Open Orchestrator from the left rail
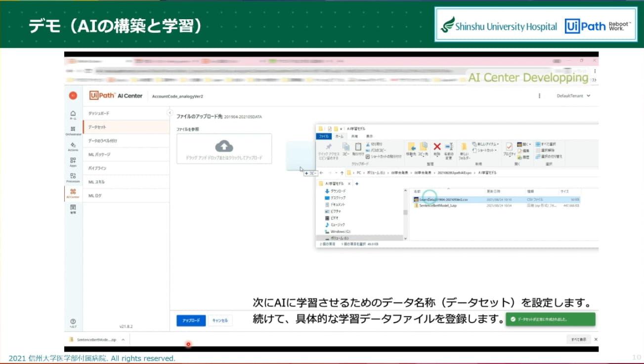Image resolution: width=644 pixels, height=364 pixels. (73, 130)
